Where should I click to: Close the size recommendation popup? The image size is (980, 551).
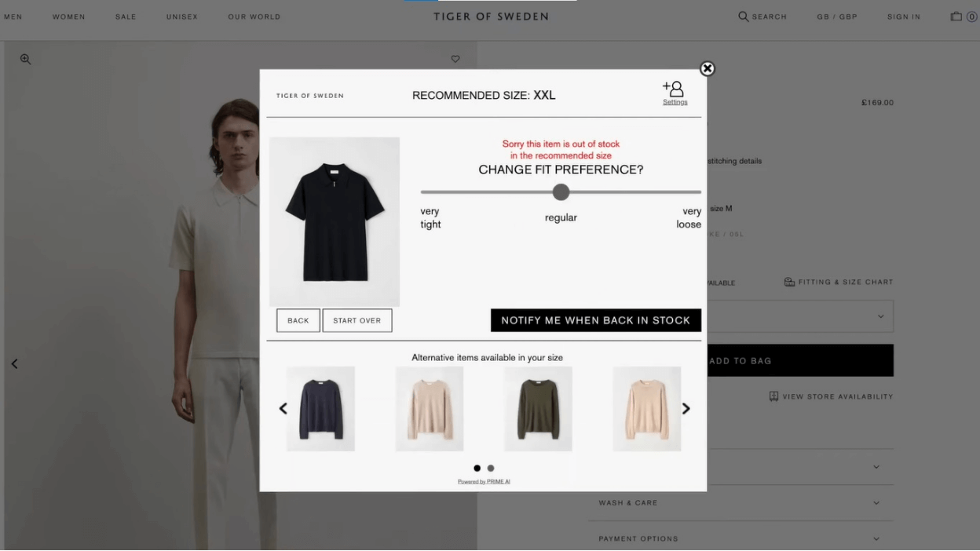(x=707, y=68)
